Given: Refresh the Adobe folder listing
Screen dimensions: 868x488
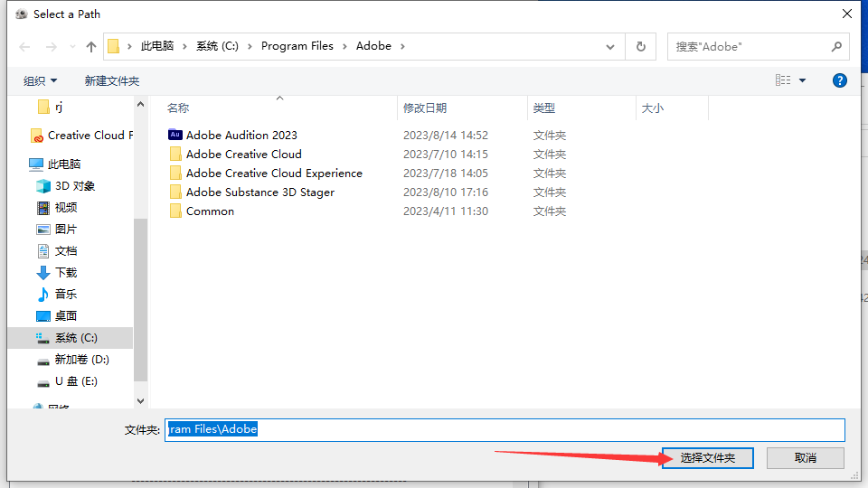Looking at the screenshot, I should (641, 46).
